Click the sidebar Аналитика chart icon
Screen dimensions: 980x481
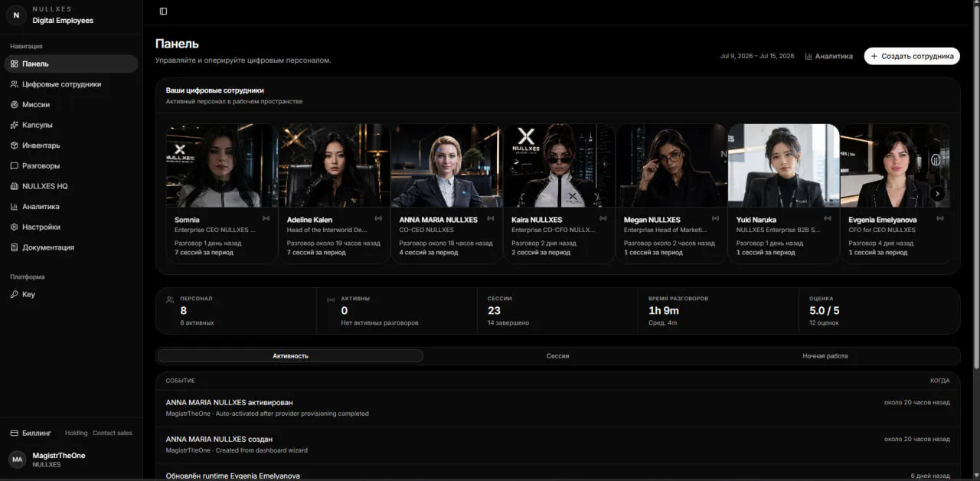[15, 207]
